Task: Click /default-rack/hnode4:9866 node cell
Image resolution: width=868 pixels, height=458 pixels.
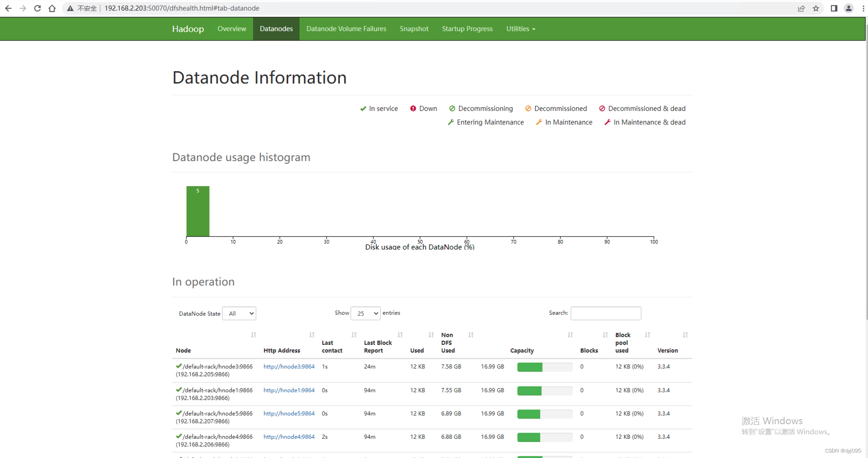Action: click(x=214, y=441)
